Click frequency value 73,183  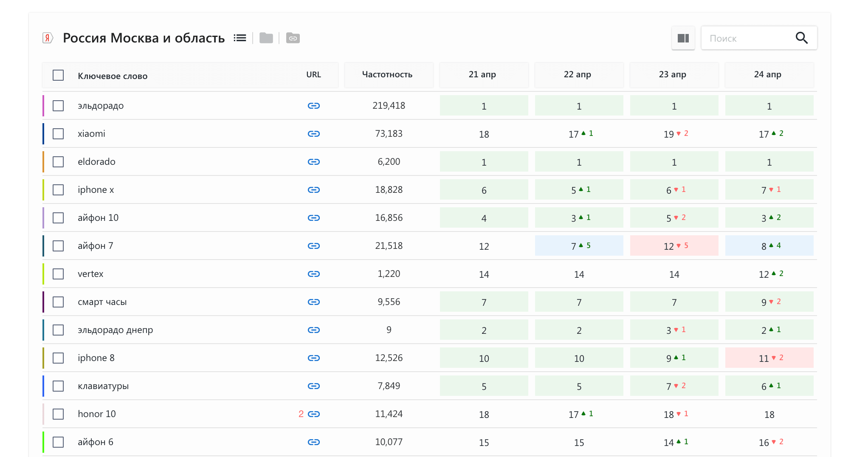tap(389, 134)
